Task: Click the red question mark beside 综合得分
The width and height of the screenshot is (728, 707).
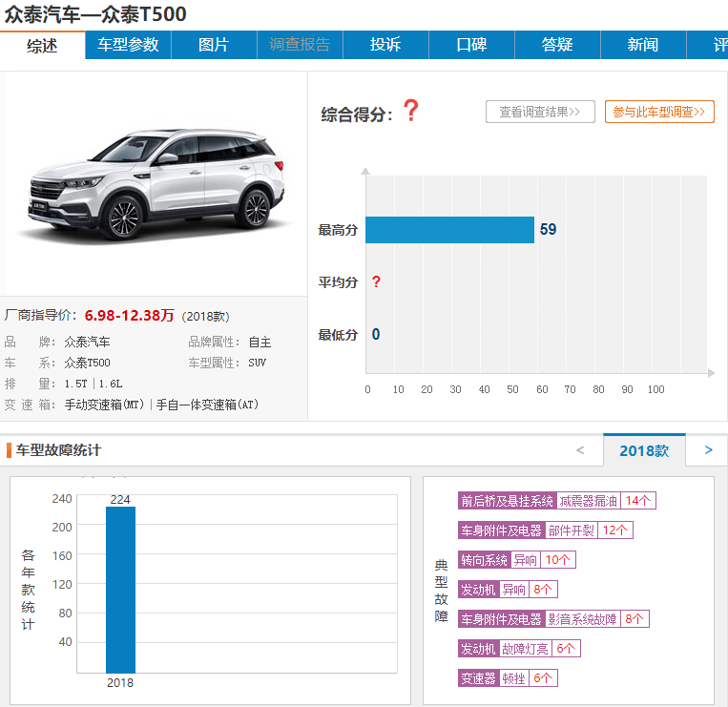Action: point(411,111)
